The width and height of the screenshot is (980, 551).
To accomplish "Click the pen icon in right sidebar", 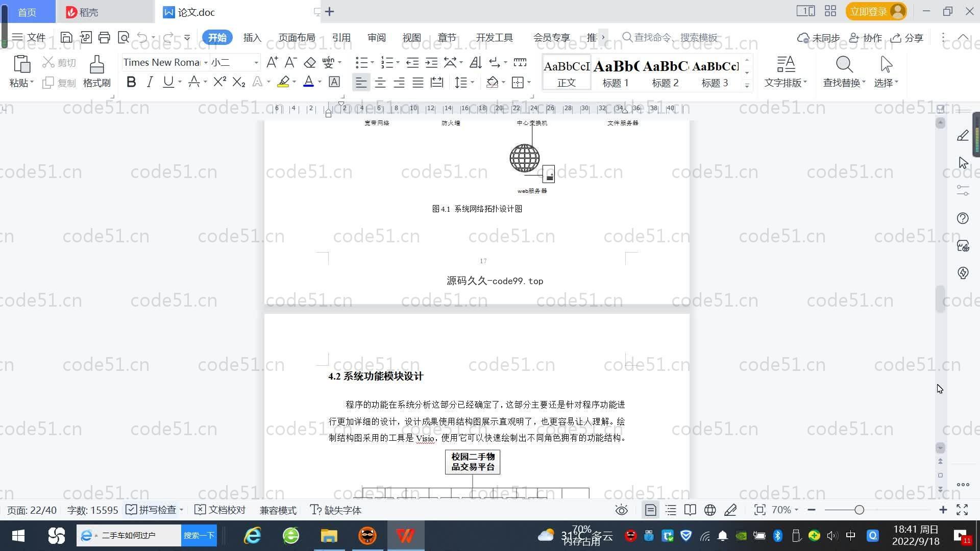I will [963, 136].
